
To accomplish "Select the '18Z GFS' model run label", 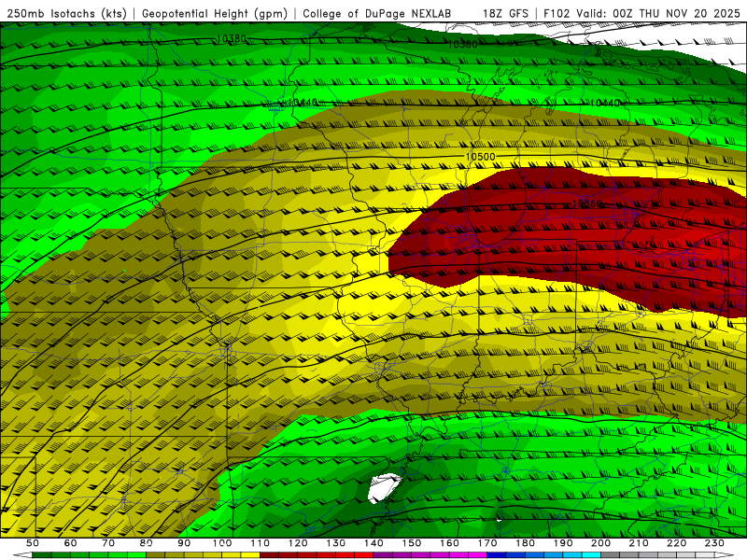I will [x=505, y=13].
